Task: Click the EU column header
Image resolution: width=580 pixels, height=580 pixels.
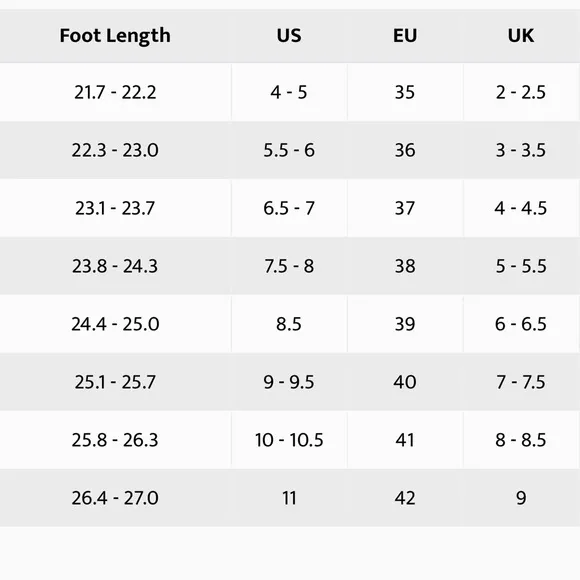Action: click(405, 36)
